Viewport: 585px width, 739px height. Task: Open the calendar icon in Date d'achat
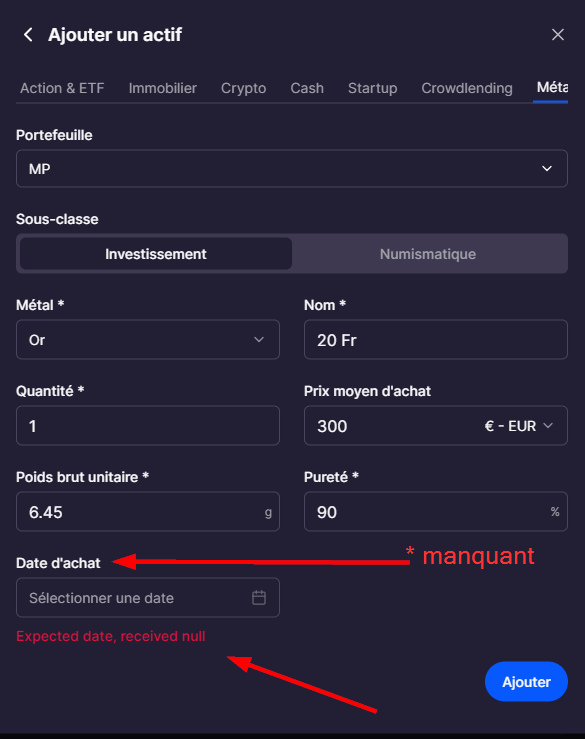259,598
